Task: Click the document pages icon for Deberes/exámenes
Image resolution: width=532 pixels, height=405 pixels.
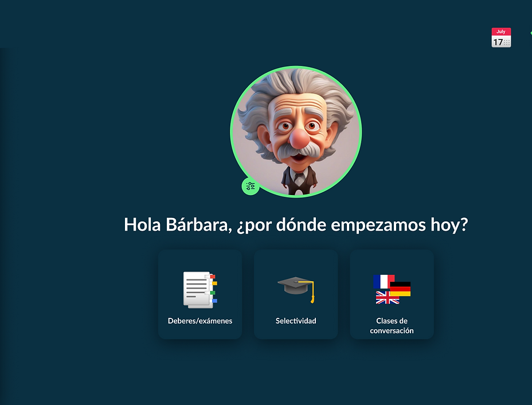Action: (198, 290)
